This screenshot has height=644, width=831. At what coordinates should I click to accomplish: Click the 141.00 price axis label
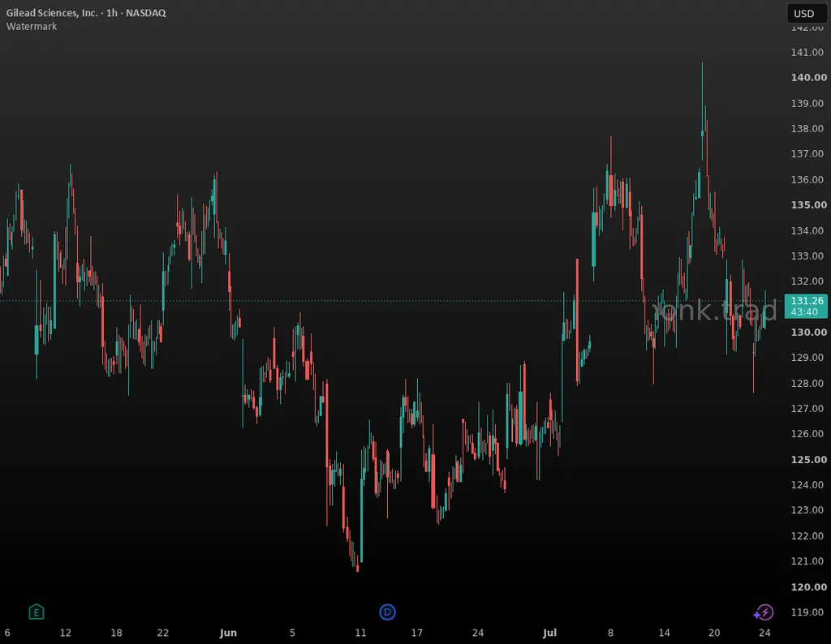[807, 52]
